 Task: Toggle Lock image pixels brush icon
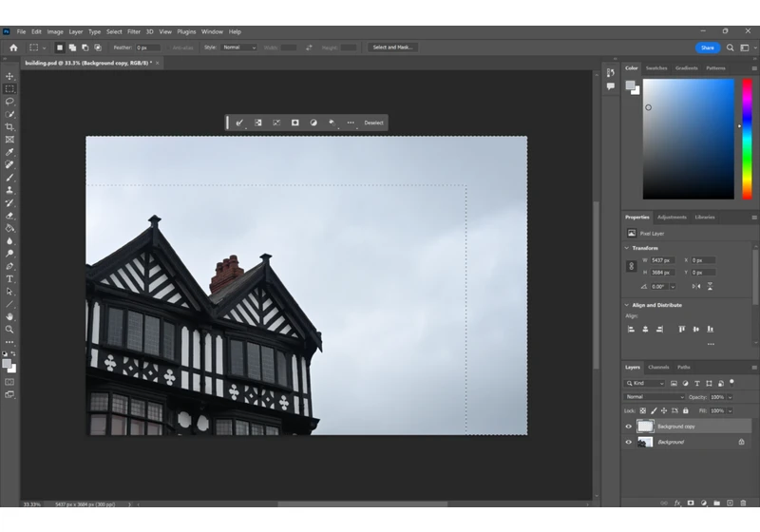(654, 410)
